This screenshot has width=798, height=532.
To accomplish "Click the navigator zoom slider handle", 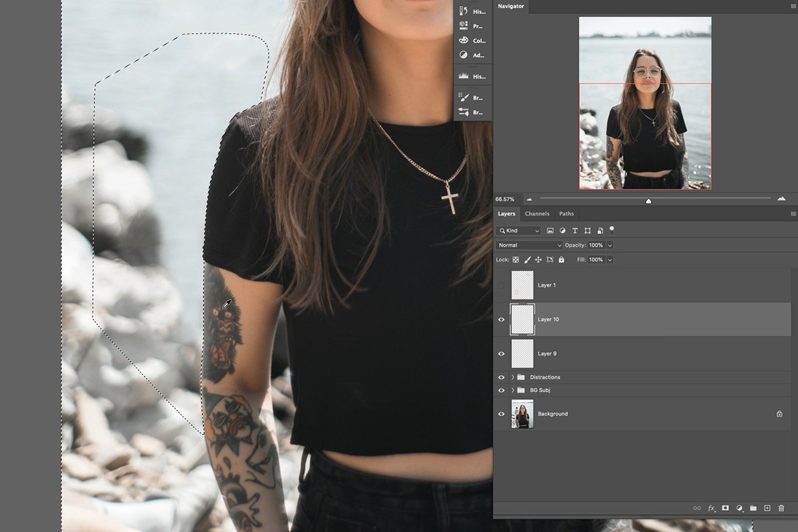I will (x=648, y=200).
